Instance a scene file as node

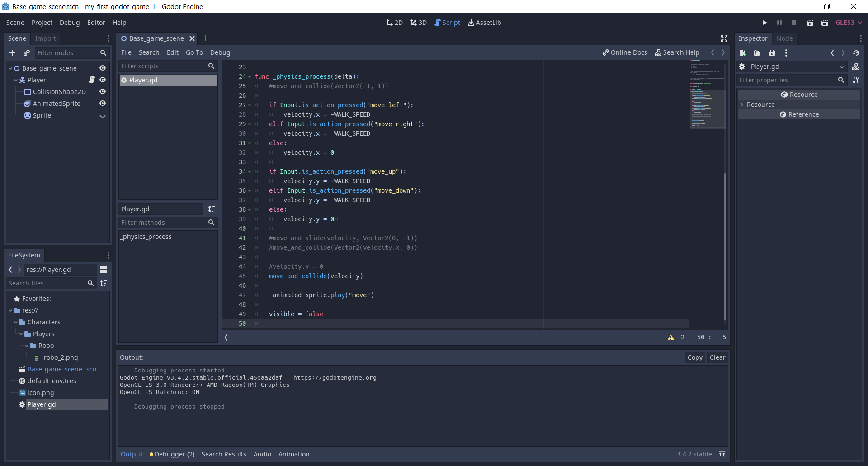(27, 53)
